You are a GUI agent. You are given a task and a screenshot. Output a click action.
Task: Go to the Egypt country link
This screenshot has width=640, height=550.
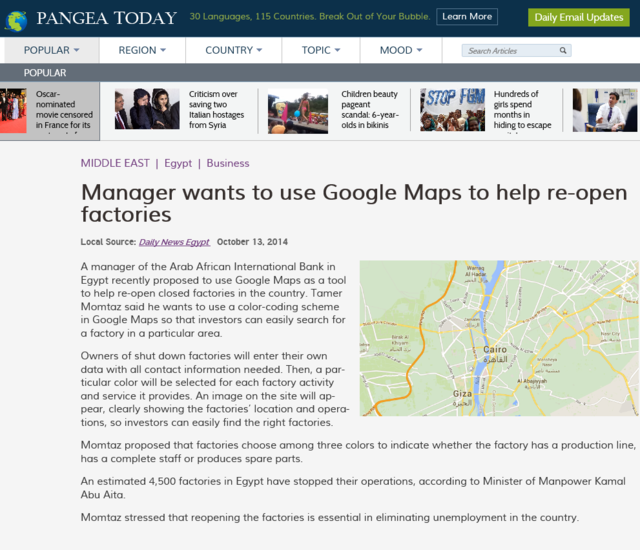tap(178, 163)
